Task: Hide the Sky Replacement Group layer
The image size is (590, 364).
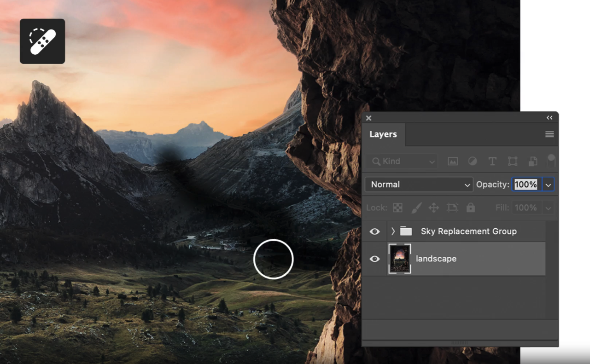Action: pos(374,231)
